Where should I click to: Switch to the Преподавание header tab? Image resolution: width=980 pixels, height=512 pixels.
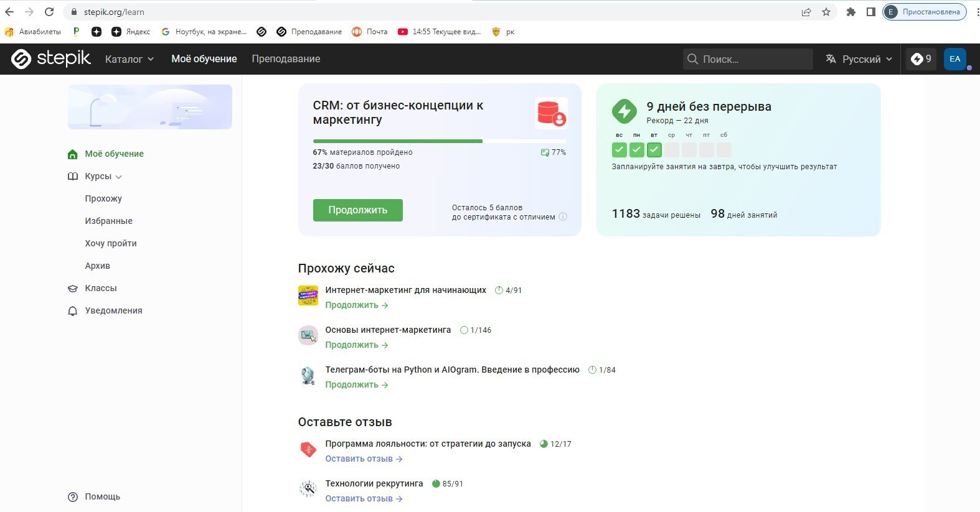pos(286,59)
